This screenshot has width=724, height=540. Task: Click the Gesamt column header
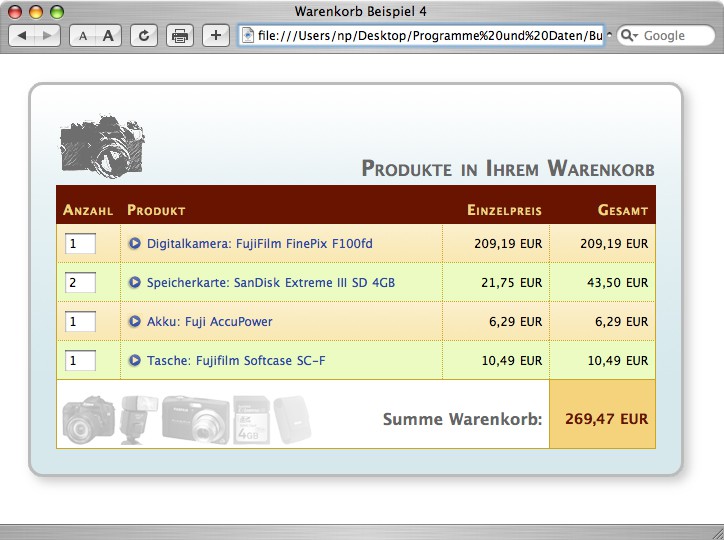[622, 210]
